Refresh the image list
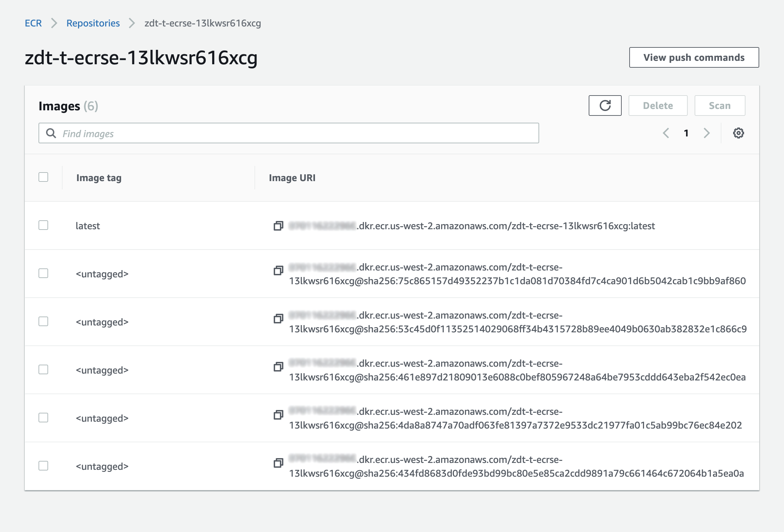 605,106
